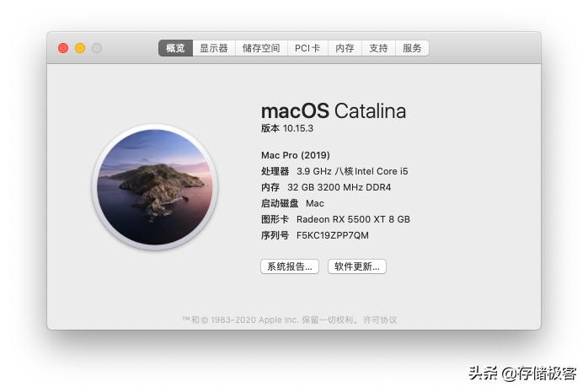Open the 服务 tab

(x=412, y=48)
